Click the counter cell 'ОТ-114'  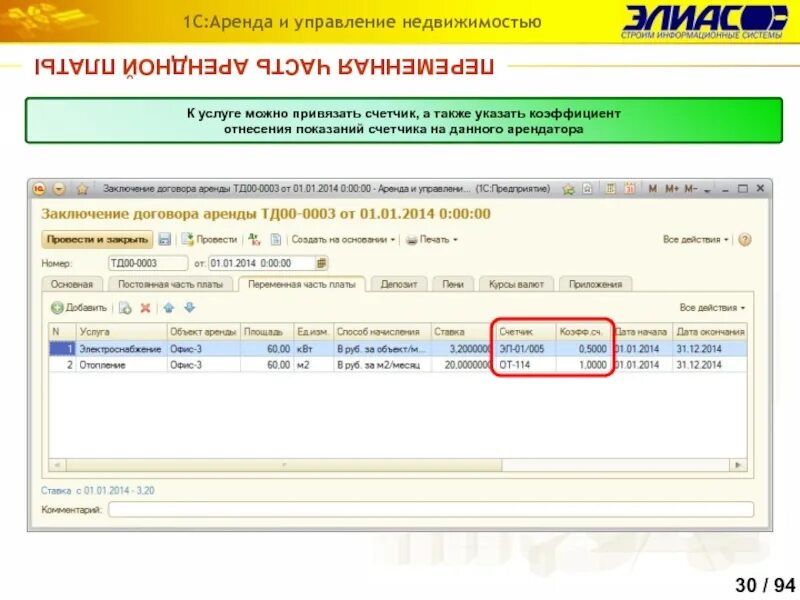524,365
